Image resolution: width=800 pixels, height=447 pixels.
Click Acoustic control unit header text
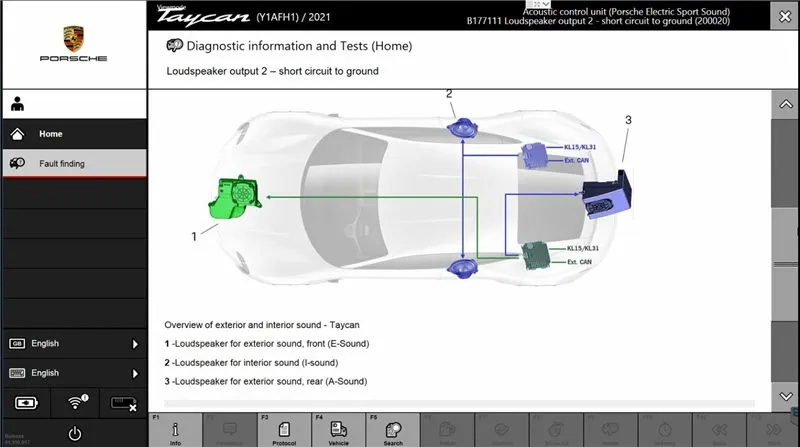(x=626, y=11)
